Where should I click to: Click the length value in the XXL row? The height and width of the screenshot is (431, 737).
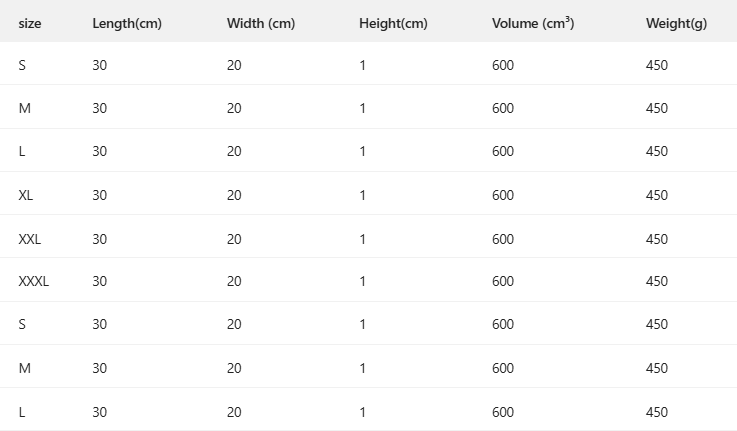100,239
